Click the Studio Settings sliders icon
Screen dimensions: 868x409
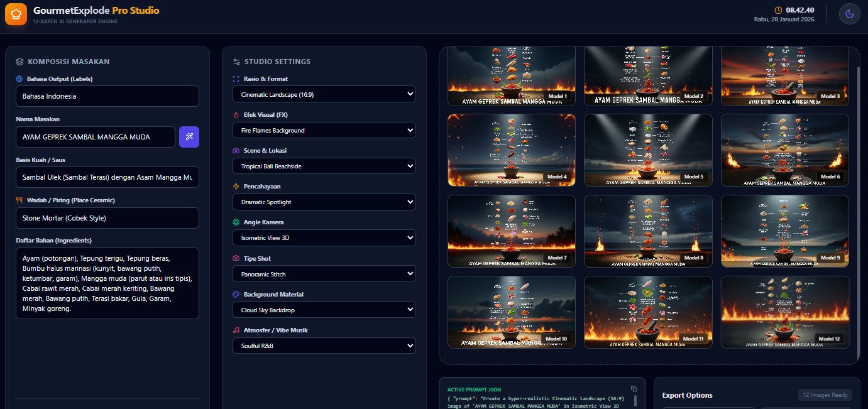236,62
